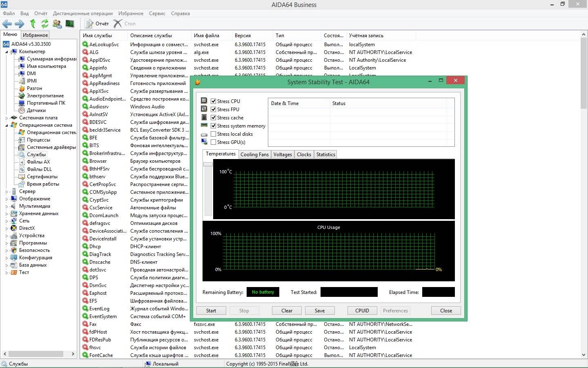Switch to the Statistics tab
The width and height of the screenshot is (588, 368).
[x=325, y=155]
